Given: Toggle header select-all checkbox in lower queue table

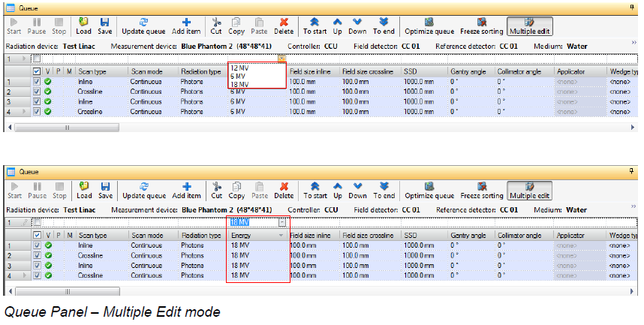Looking at the screenshot, I should tap(37, 236).
